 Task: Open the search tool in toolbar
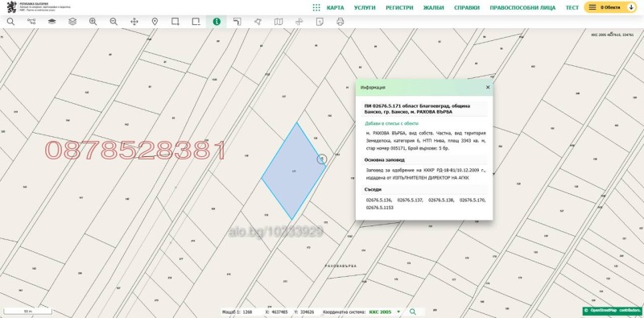tap(10, 22)
